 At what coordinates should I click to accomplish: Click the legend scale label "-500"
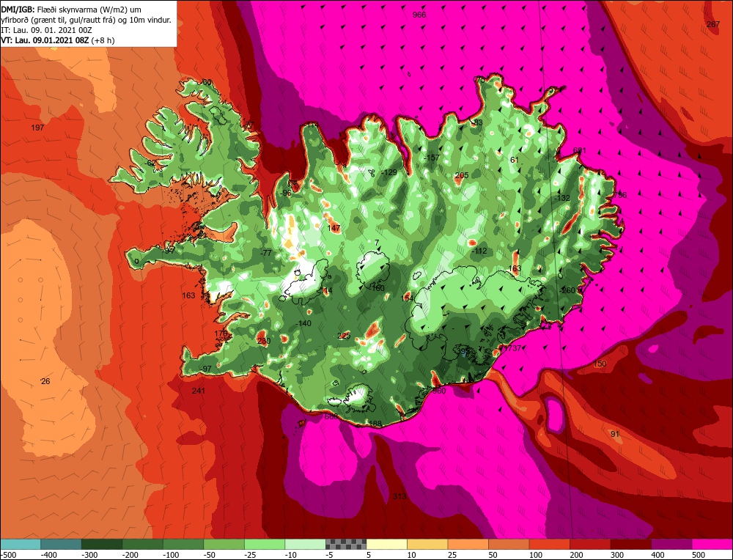click(8, 555)
